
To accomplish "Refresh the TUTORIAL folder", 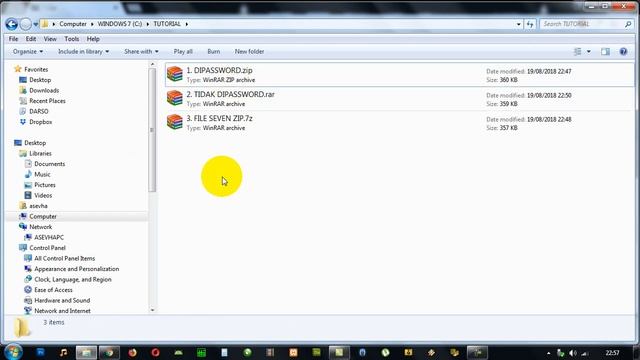I will coord(530,24).
